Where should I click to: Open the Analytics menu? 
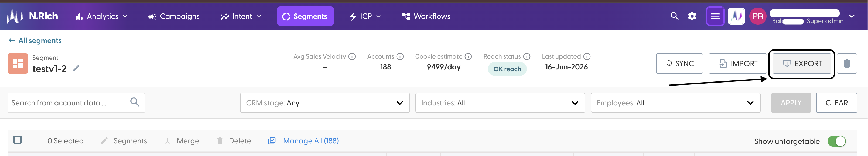[101, 16]
